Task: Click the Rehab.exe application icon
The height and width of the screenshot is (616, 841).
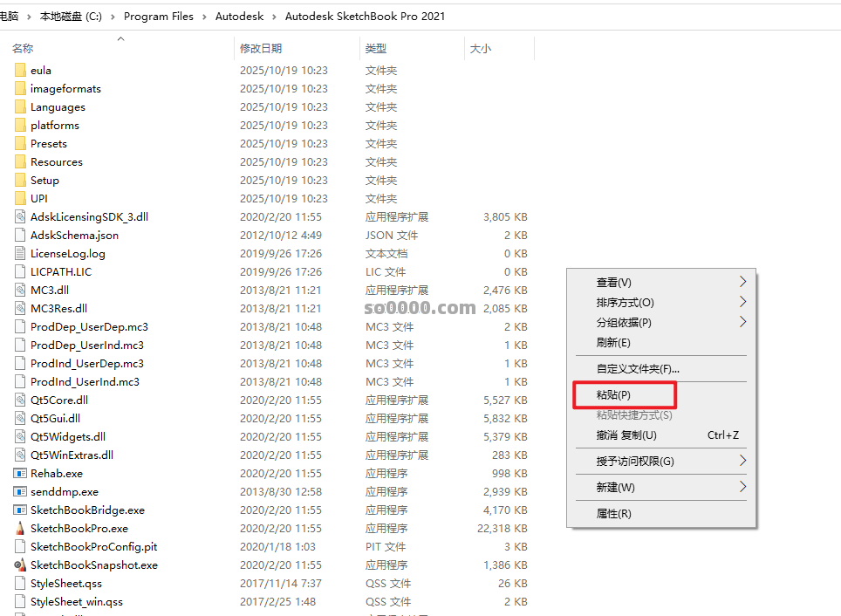Action: click(20, 473)
